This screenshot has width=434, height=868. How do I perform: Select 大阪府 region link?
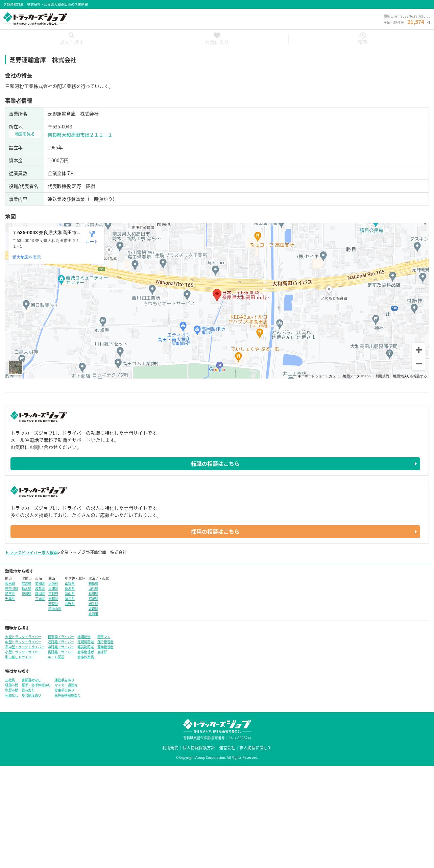coord(53,583)
